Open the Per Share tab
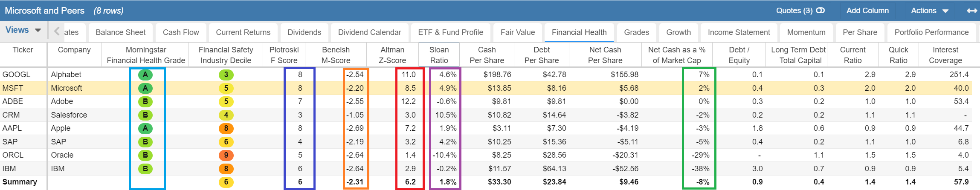This screenshot has width=980, height=190. click(860, 32)
